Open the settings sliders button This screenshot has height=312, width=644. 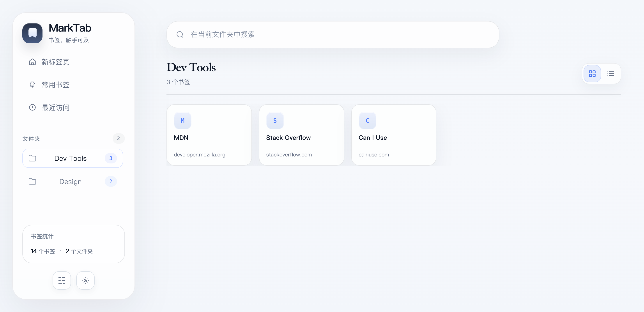point(62,280)
